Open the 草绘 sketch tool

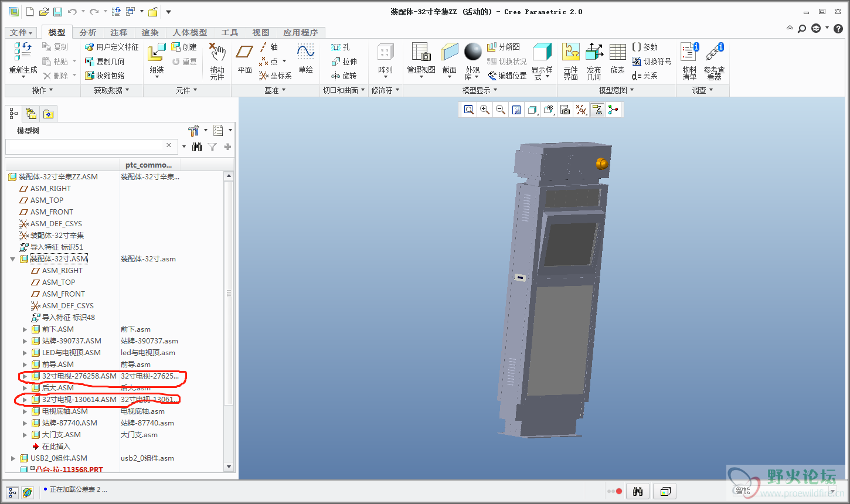[305, 58]
